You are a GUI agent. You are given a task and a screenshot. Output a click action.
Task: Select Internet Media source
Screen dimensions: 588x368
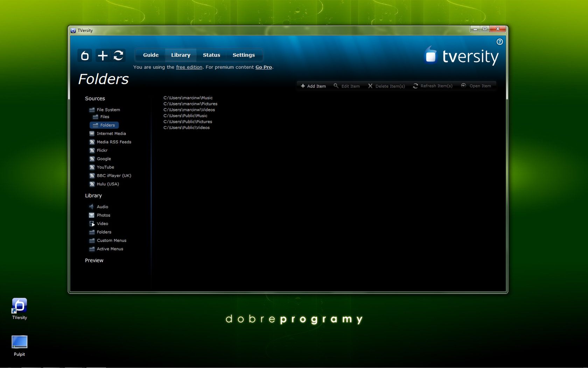(x=111, y=134)
